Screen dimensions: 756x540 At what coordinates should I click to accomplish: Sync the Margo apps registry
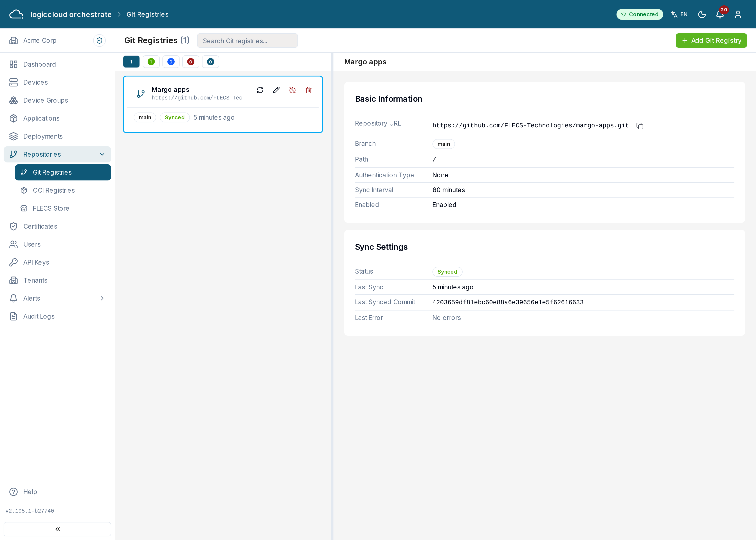[260, 90]
